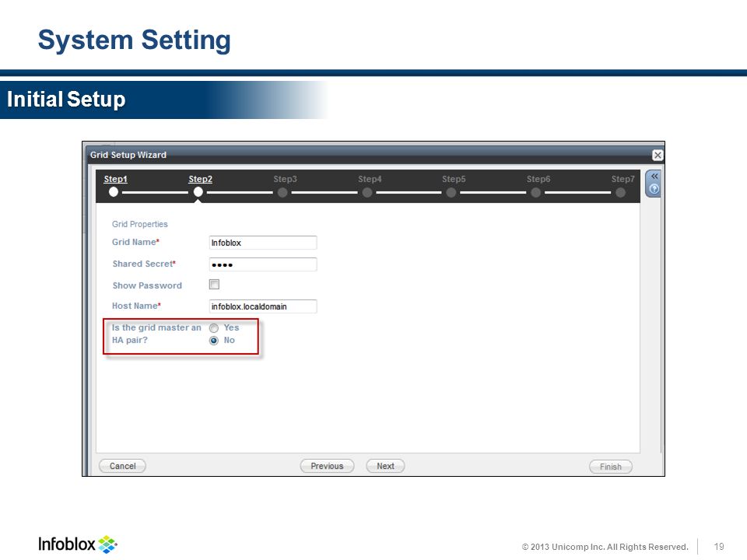Close the Grid Setup Wizard dialog
Image resolution: width=747 pixels, height=560 pixels.
coord(658,156)
